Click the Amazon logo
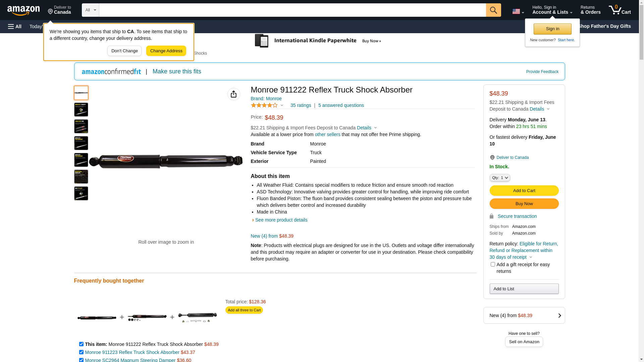This screenshot has height=362, width=644. click(x=23, y=10)
